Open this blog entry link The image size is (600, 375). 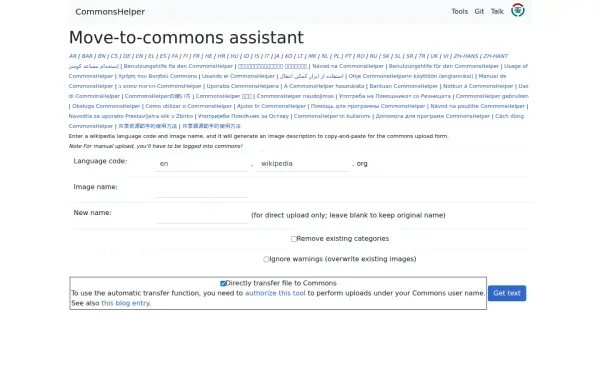(x=125, y=303)
